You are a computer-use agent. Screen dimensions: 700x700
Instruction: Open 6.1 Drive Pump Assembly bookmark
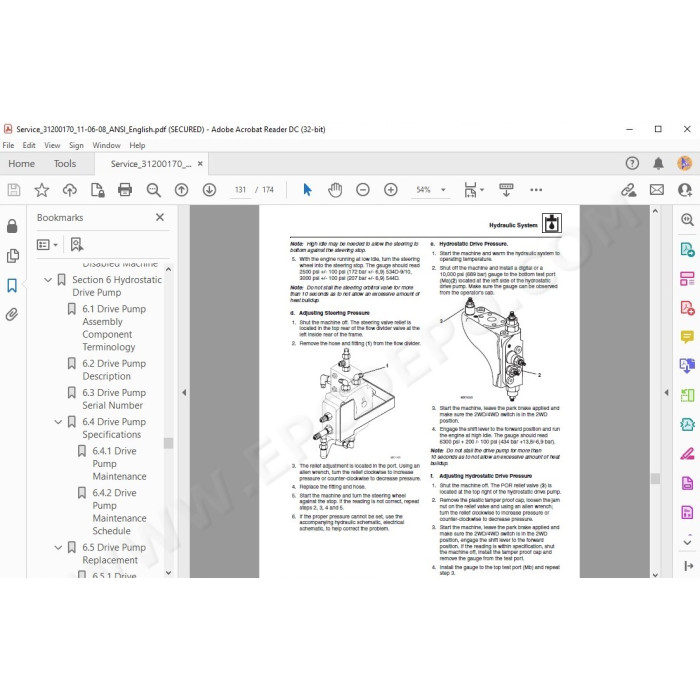[x=114, y=328]
